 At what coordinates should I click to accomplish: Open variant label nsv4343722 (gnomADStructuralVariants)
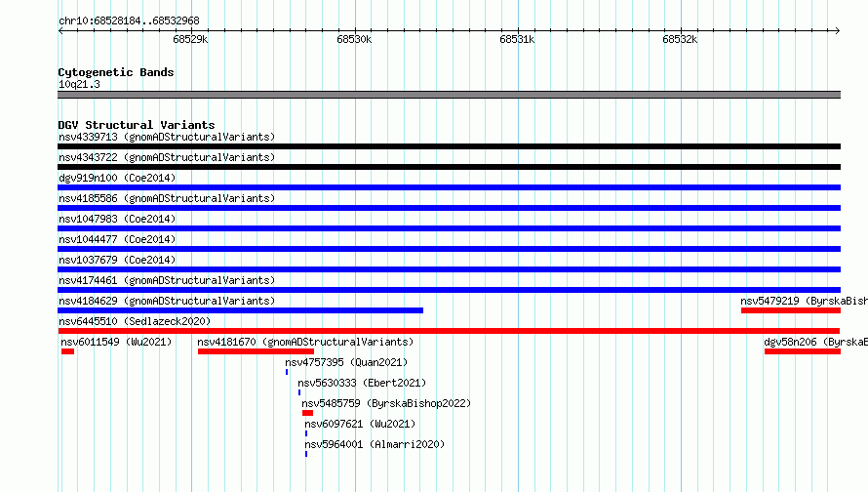(x=167, y=157)
